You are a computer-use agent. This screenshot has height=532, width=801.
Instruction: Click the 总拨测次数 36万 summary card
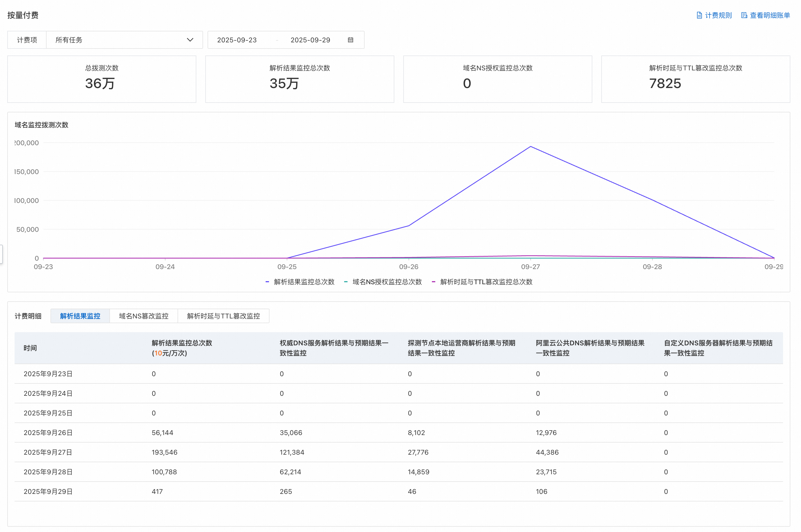coord(102,79)
